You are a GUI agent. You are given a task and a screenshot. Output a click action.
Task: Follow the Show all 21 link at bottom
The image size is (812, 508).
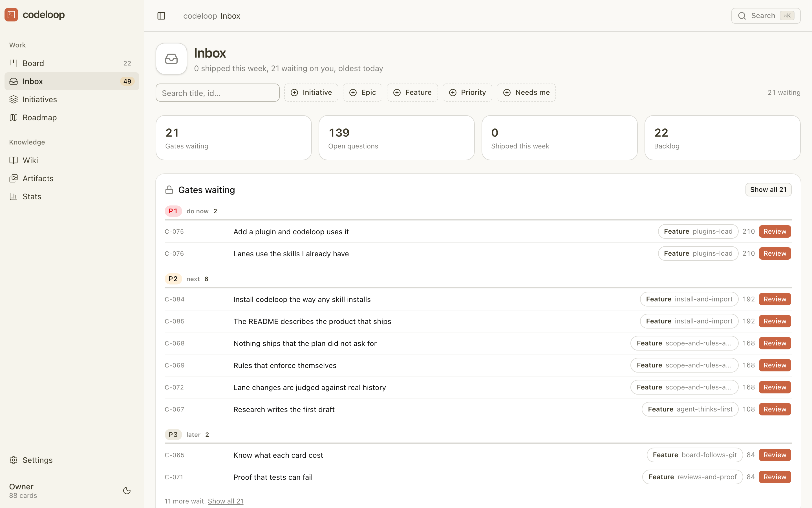(226, 501)
